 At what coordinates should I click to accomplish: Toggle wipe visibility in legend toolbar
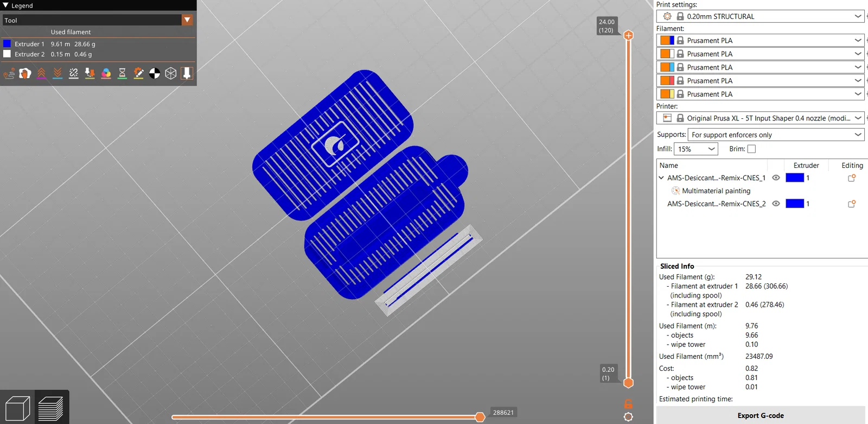25,73
